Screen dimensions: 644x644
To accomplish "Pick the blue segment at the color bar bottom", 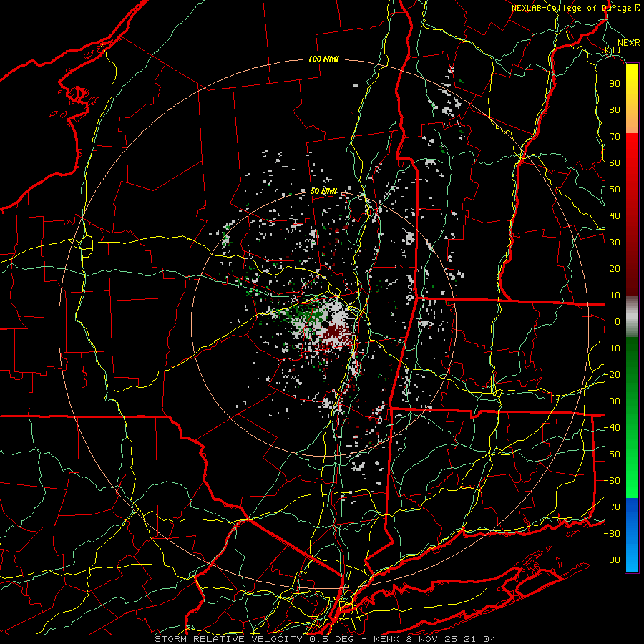I will click(632, 535).
